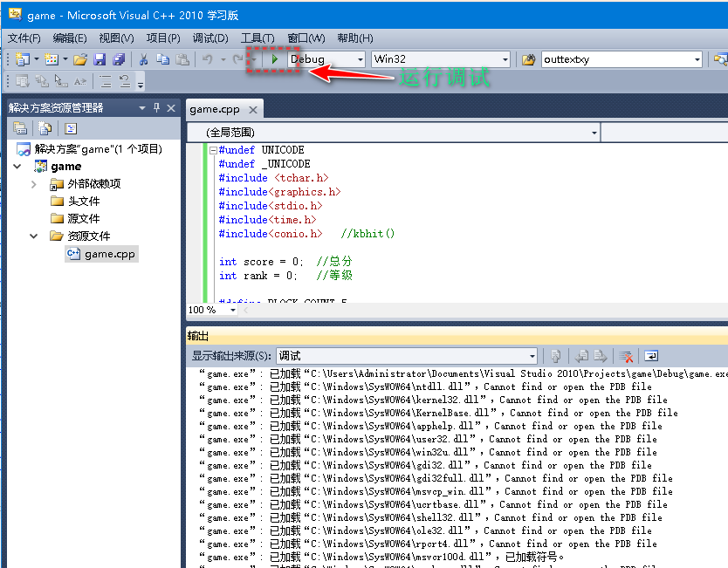Collapse the 资源文件 folder
This screenshot has height=568, width=728.
33,236
